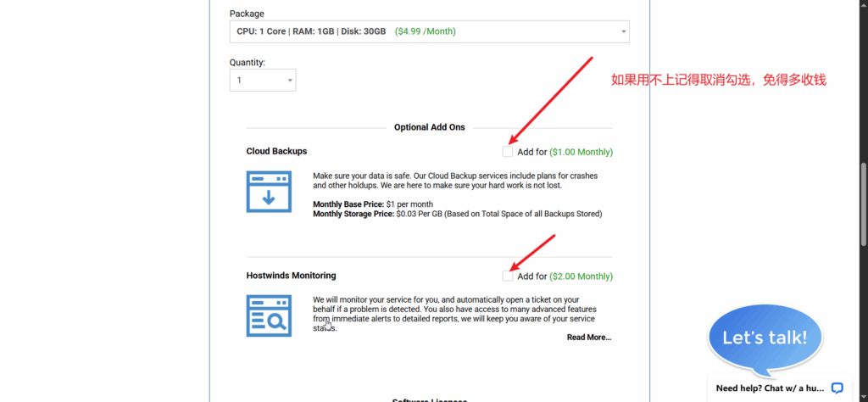Click the small arrow in the Quantity box
The image size is (868, 402).
289,81
